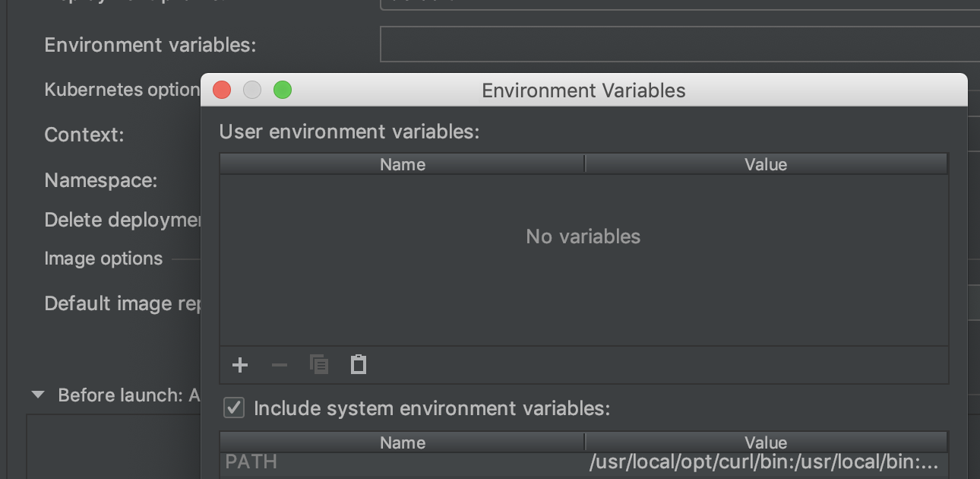The width and height of the screenshot is (980, 479).
Task: Sort user variables by the Name column
Action: 403,163
